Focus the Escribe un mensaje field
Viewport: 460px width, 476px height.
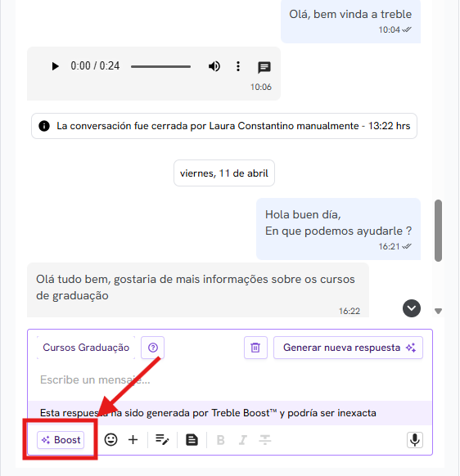pos(230,379)
